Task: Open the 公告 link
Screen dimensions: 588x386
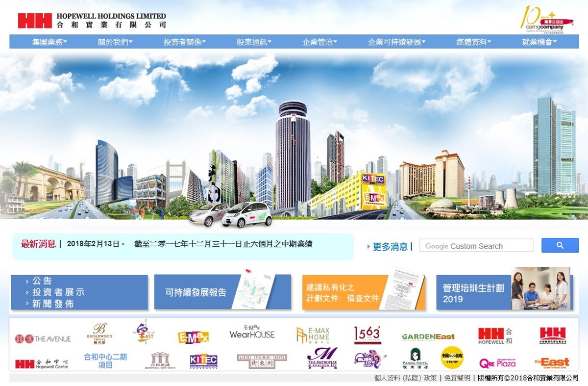Action: click(42, 281)
